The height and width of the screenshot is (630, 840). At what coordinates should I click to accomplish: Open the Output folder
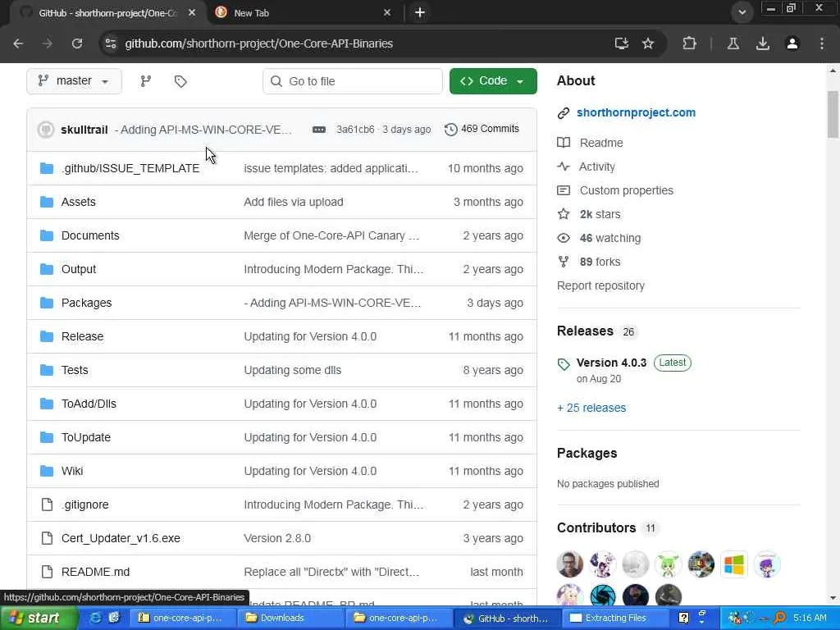(x=78, y=269)
